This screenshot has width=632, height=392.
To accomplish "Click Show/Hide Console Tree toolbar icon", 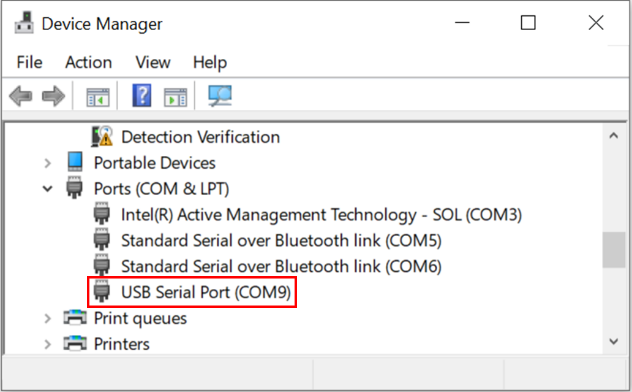I will (x=98, y=97).
